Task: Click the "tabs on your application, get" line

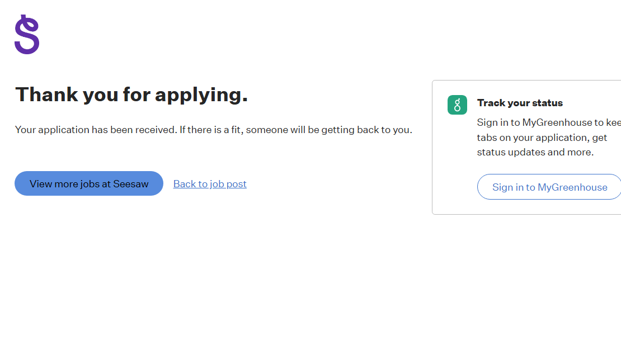Action: click(542, 138)
